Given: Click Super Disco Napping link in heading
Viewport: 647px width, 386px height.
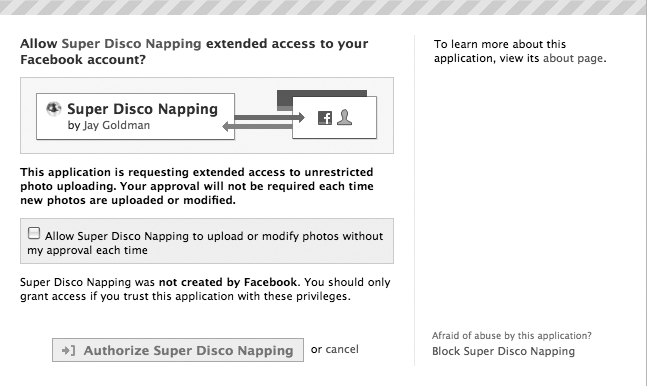Looking at the screenshot, I should (131, 44).
